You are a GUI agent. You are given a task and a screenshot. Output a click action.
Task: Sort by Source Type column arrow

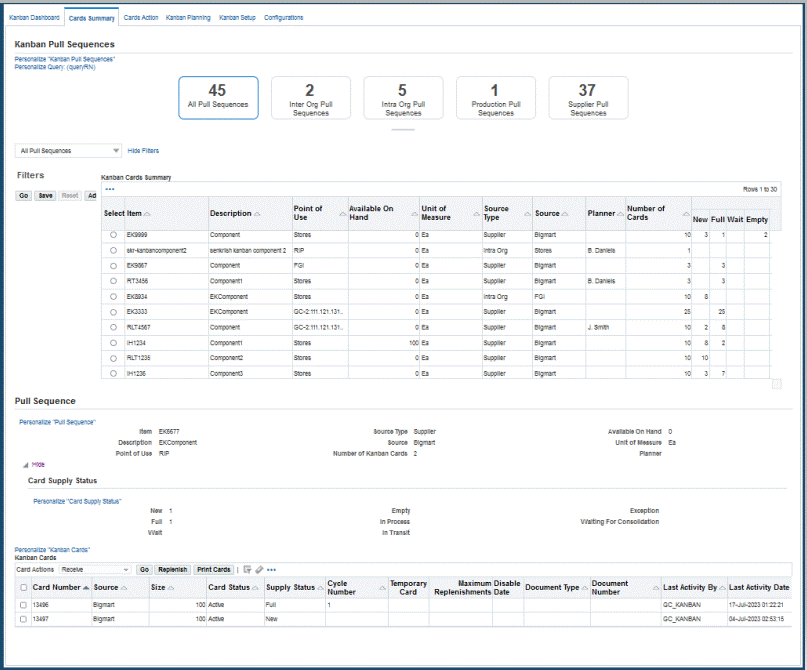[x=527, y=214]
